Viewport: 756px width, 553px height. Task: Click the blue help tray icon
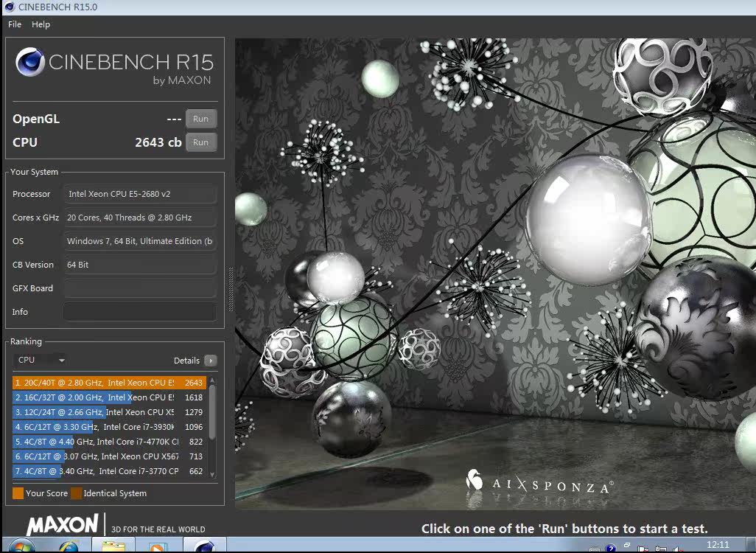[610, 548]
